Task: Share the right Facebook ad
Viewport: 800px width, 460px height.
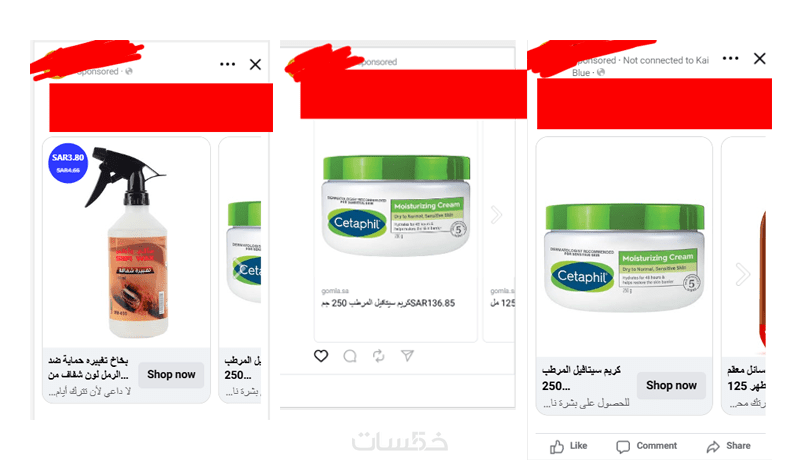Action: tap(728, 446)
